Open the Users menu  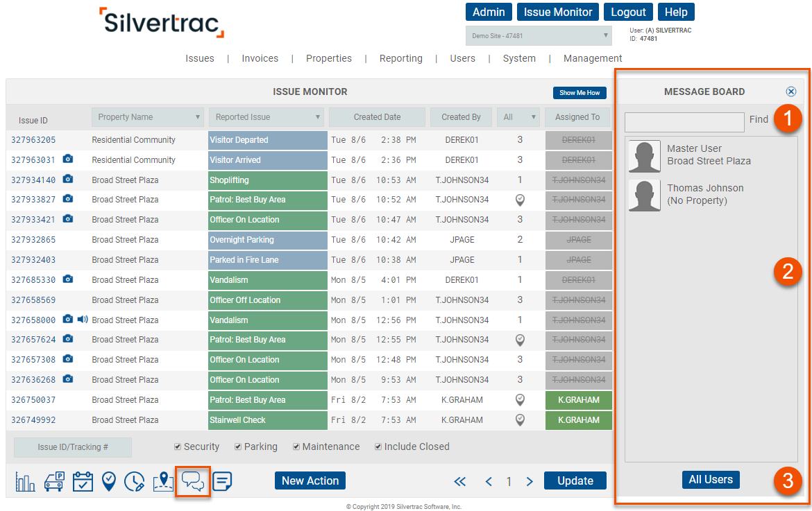click(x=462, y=58)
